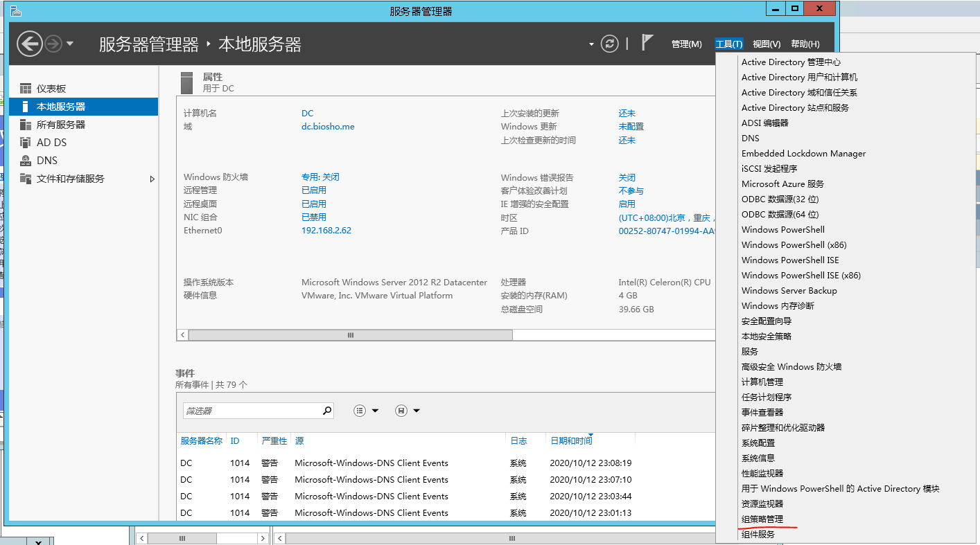The image size is (980, 545).
Task: Click the 未配置 Windows update link
Action: pyautogui.click(x=631, y=127)
